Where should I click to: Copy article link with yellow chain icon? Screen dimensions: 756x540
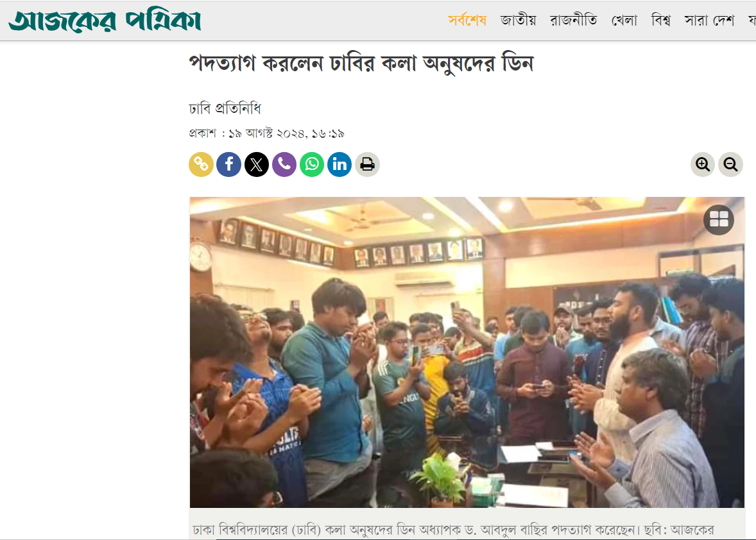[201, 165]
